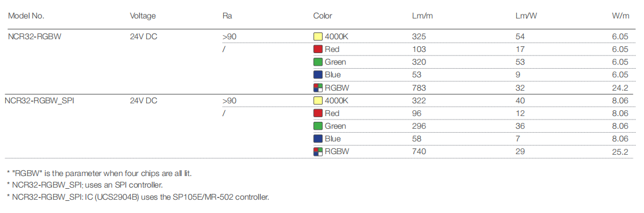Click the W/m column header
Viewport: 644px width, 213px height.
pyautogui.click(x=620, y=16)
